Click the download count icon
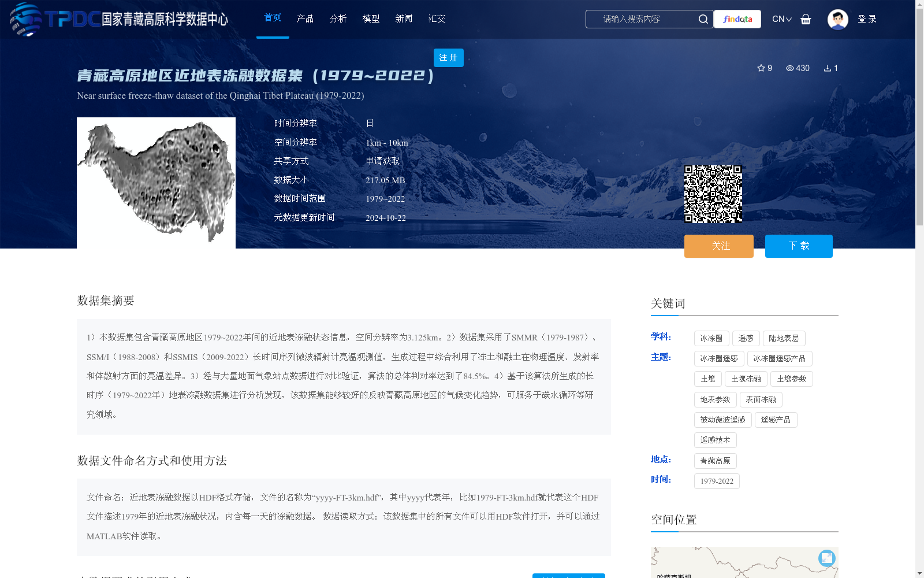The image size is (924, 578). (x=828, y=68)
